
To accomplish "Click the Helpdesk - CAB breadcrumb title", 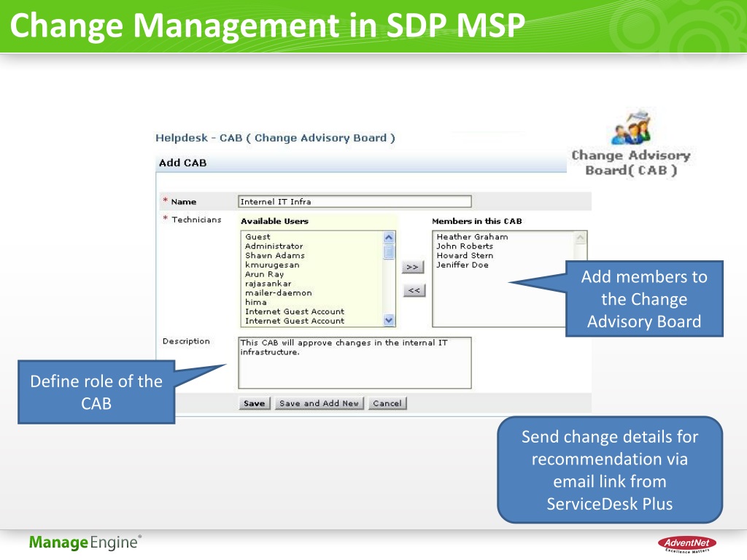I will pos(275,138).
